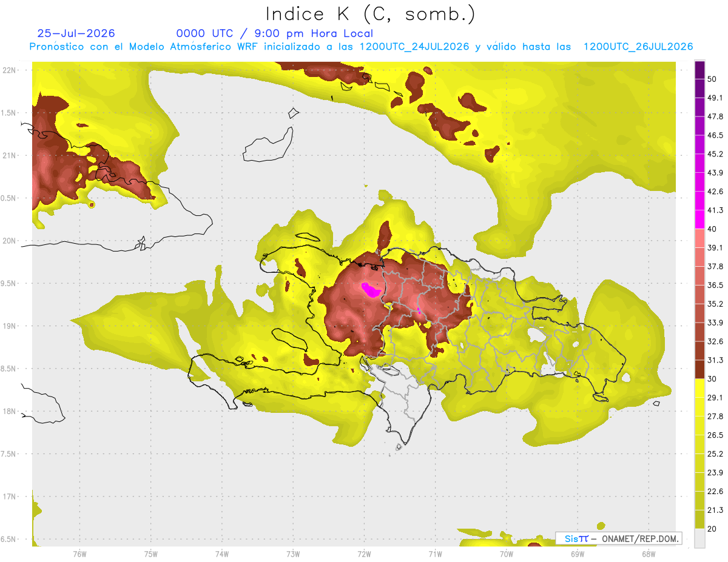Click the longitude axis label '75W'
The height and width of the screenshot is (562, 728).
151,554
